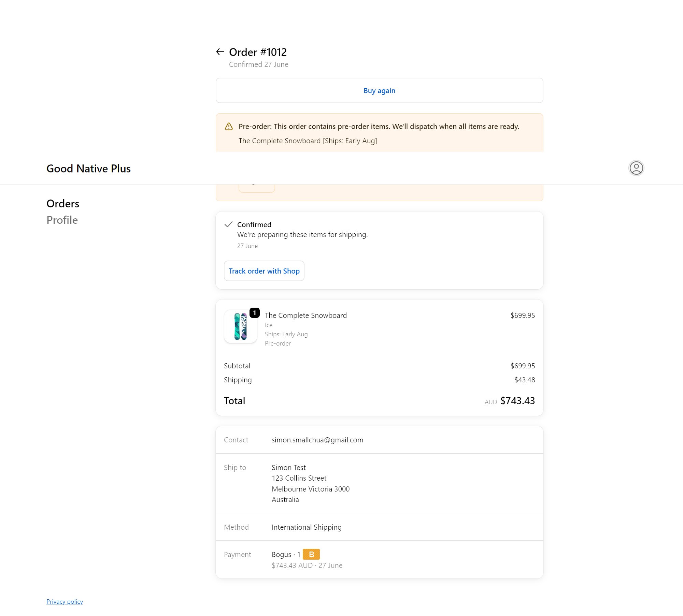Click the 'Pre-order' label under the item

pos(278,343)
